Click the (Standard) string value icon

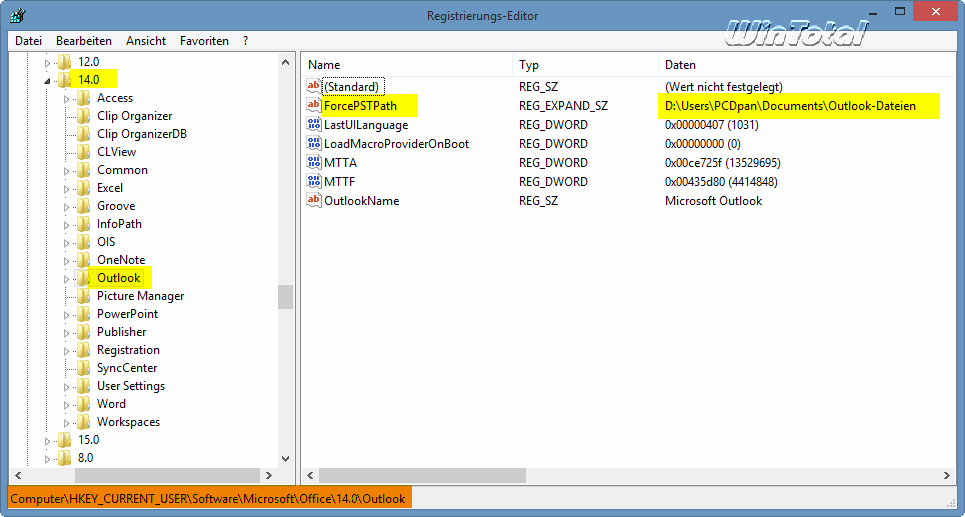(314, 86)
